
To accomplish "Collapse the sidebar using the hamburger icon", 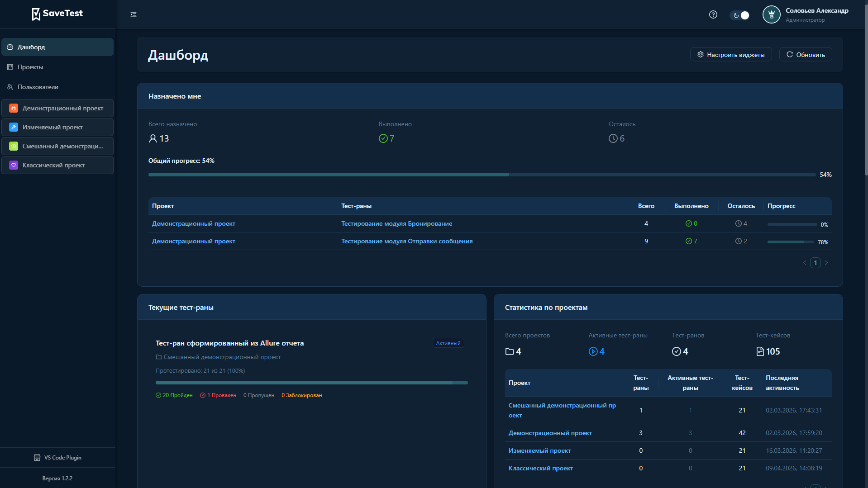I will [133, 14].
